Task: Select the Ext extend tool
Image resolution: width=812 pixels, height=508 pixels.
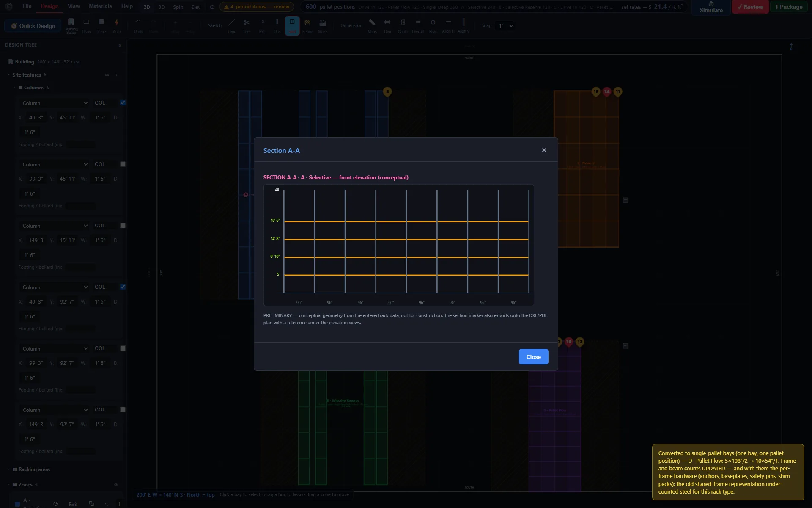Action: pyautogui.click(x=262, y=25)
